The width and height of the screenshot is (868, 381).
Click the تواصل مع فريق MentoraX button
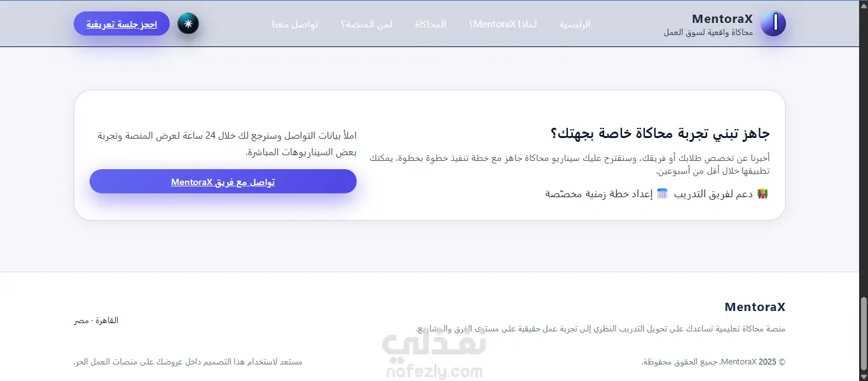pyautogui.click(x=223, y=181)
